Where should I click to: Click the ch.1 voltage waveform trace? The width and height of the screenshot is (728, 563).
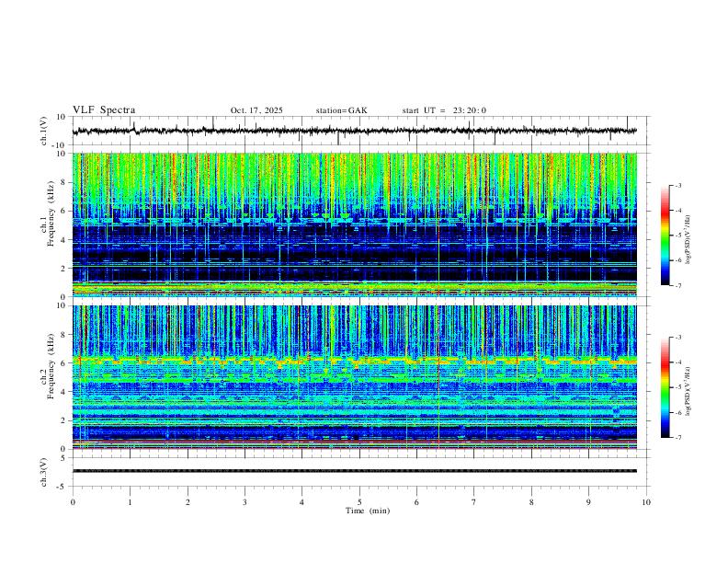(354, 131)
